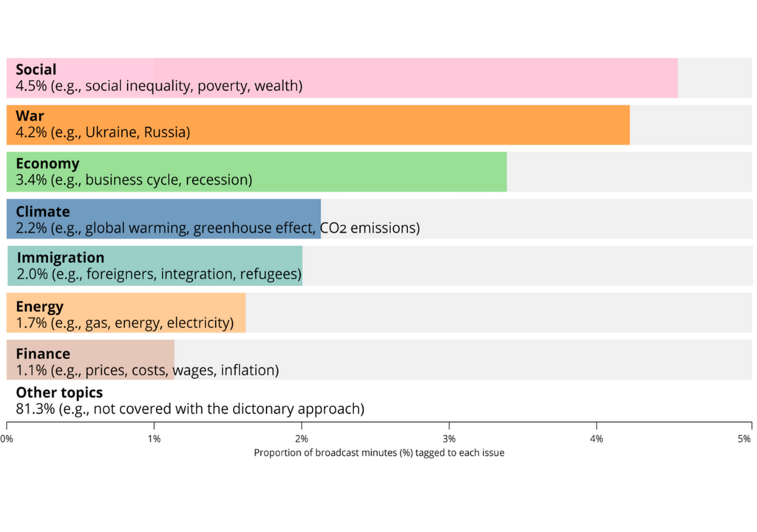This screenshot has height=532, width=757.
Task: Click the "Proportion of broadcast minutes" axis title
Action: [378, 452]
